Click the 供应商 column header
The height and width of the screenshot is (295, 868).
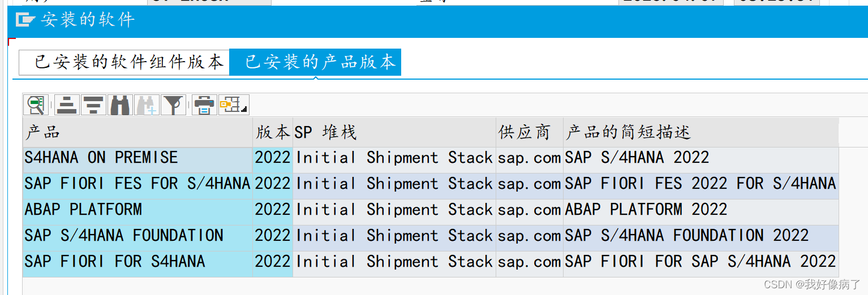(530, 133)
